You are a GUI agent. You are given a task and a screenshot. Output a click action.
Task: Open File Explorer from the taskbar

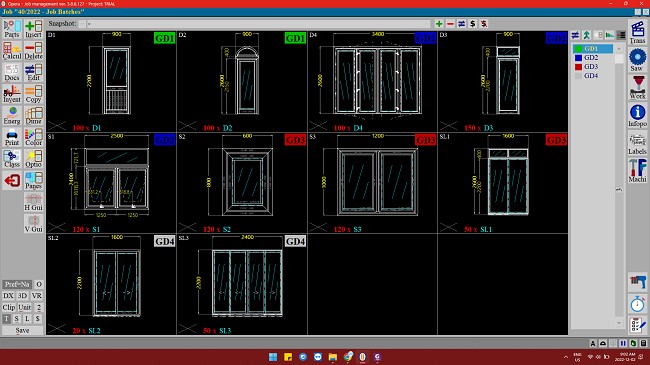(x=332, y=357)
